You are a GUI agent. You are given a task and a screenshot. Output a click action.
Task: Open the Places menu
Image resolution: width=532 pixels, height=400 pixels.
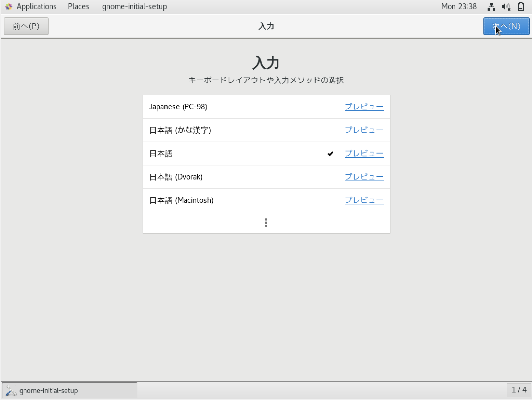[78, 6]
